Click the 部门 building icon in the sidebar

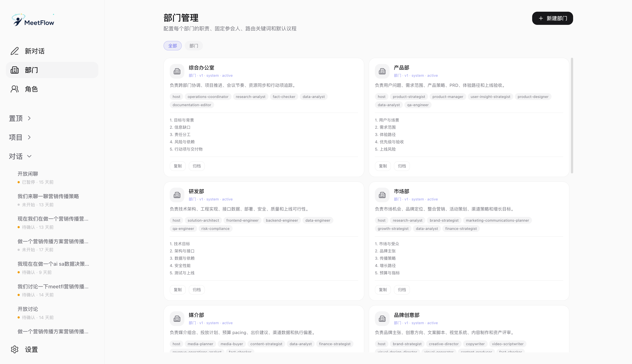click(x=14, y=70)
